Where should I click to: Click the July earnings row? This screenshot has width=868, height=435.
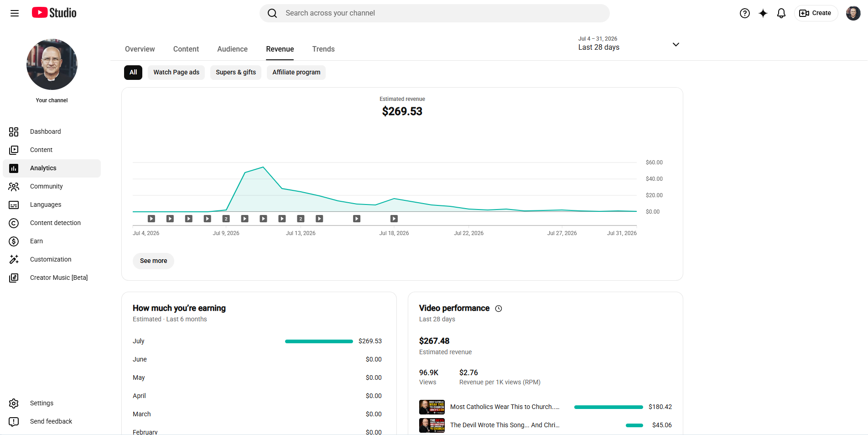(257, 341)
